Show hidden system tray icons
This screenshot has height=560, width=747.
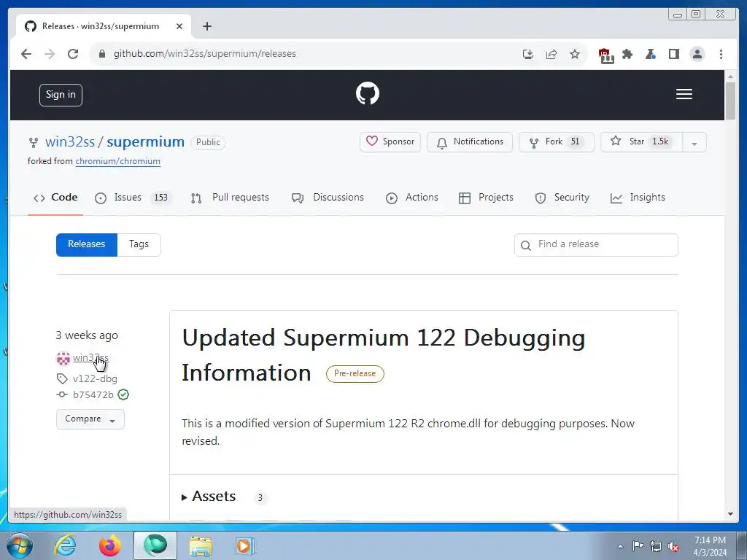coord(620,546)
